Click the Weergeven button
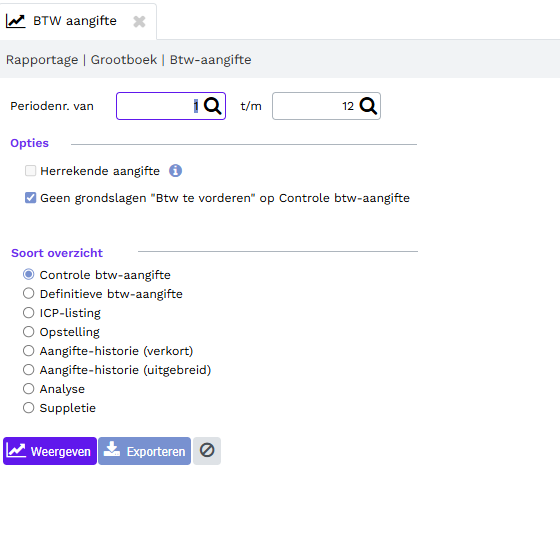560x538 pixels. [x=50, y=451]
